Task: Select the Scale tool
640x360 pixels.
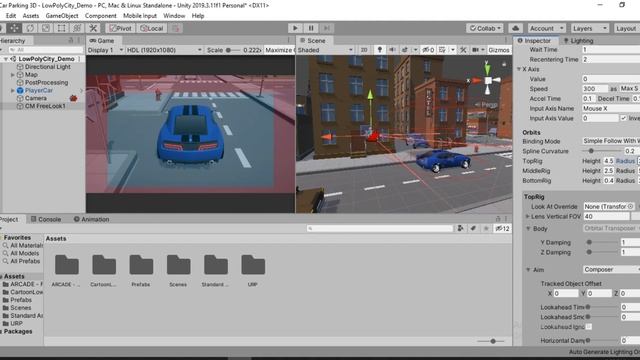Action: pos(46,28)
